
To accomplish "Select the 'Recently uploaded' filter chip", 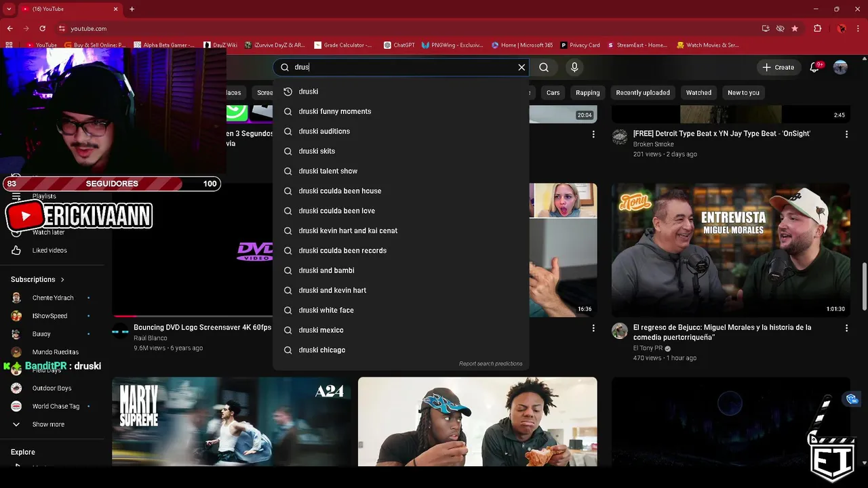I will click(x=643, y=93).
